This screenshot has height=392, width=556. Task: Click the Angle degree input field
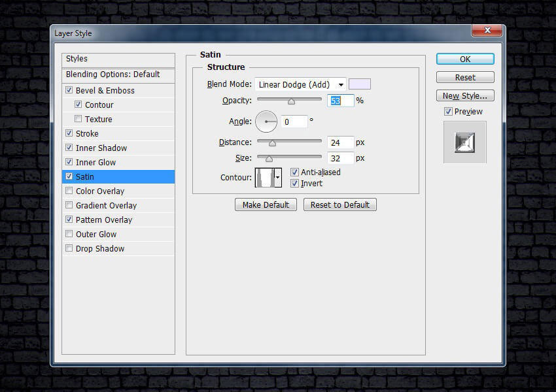(x=294, y=122)
